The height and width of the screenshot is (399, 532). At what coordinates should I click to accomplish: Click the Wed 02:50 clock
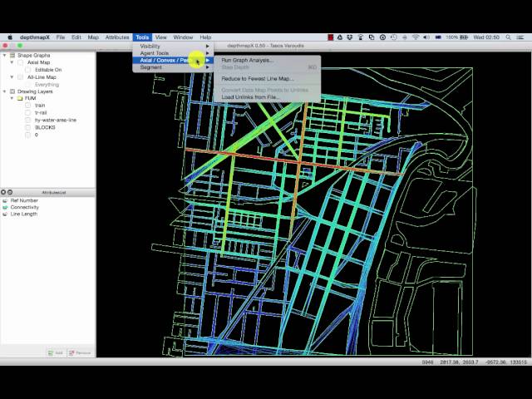(x=486, y=37)
